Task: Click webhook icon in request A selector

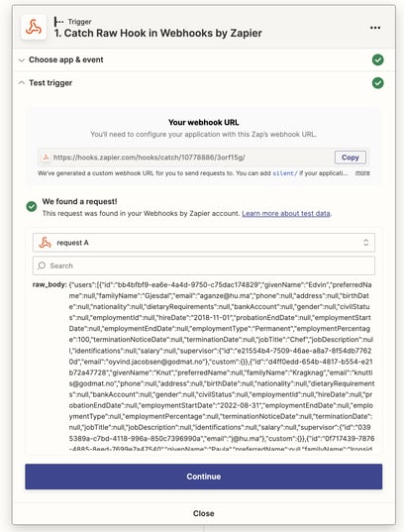Action: (46, 243)
